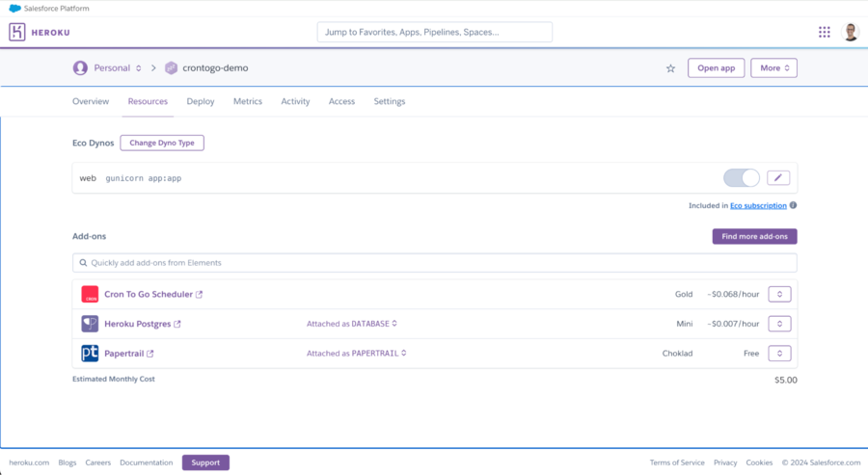Click the Estimated Monthly Cost label
This screenshot has height=475, width=868.
114,379
